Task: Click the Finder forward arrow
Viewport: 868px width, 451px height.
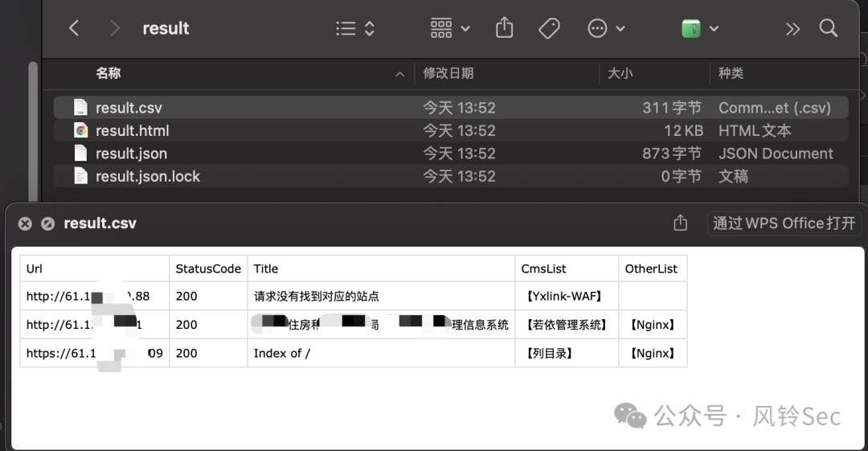Action: click(x=114, y=29)
